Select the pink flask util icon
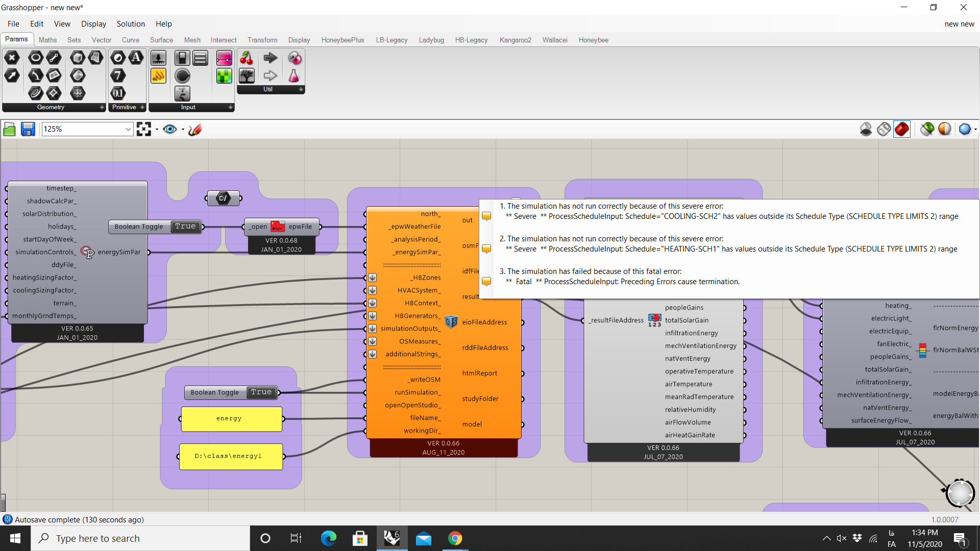Image resolution: width=980 pixels, height=551 pixels. (294, 76)
